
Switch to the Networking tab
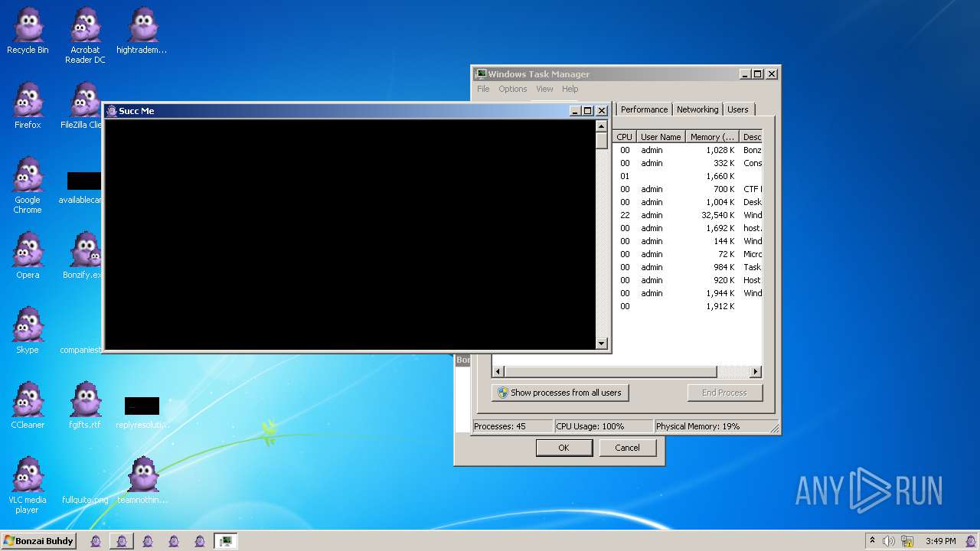697,109
